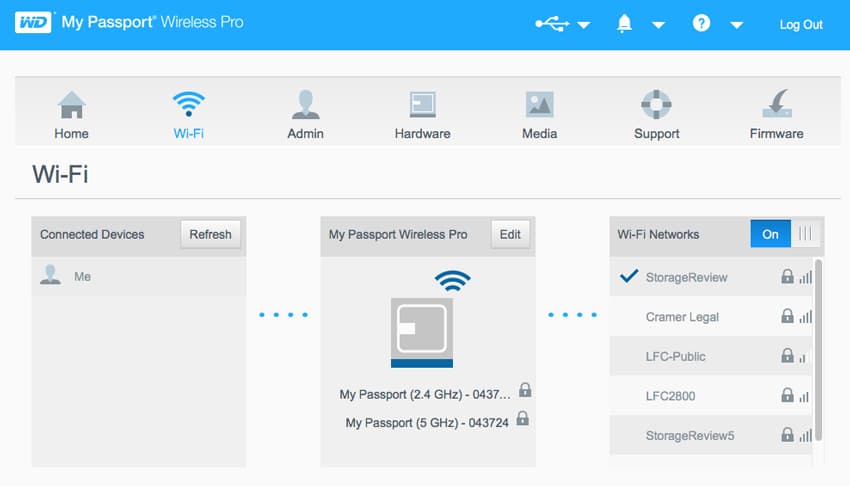Go to the Home tab
Viewport: 850px width, 486px height.
click(71, 114)
